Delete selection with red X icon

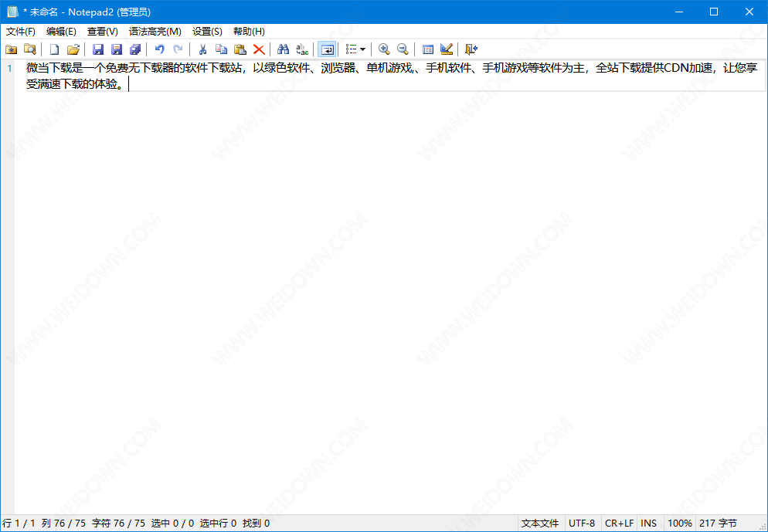pos(259,49)
